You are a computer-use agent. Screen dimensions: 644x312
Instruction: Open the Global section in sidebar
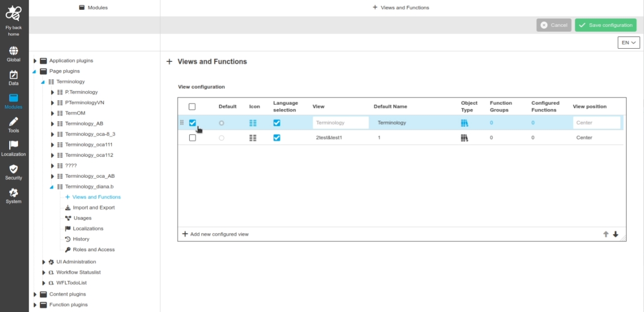pos(14,51)
